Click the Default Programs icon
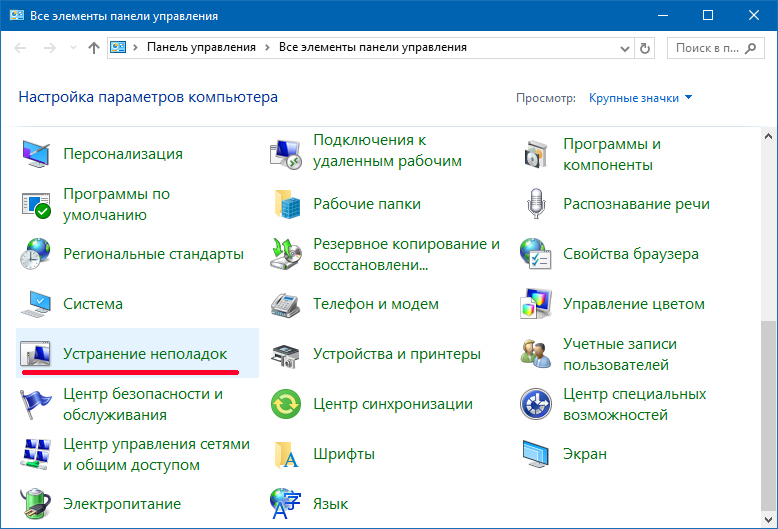 (x=36, y=204)
